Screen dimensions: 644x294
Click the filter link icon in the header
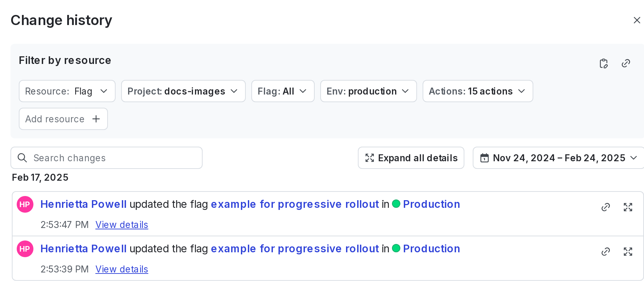(626, 63)
